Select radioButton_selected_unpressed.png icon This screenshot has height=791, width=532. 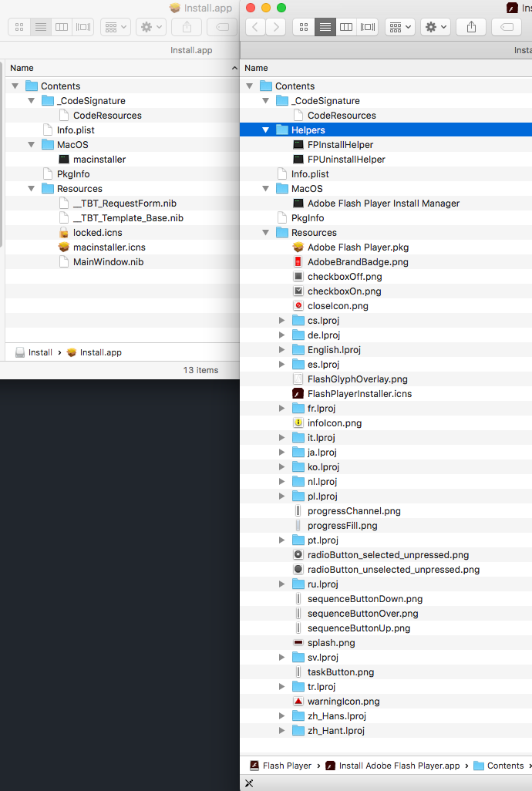(298, 555)
